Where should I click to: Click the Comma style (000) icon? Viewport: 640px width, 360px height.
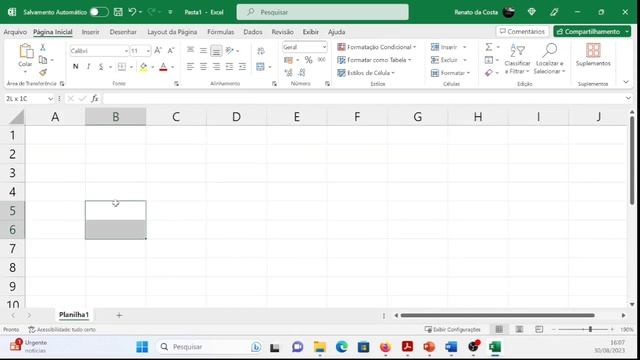[x=322, y=60]
